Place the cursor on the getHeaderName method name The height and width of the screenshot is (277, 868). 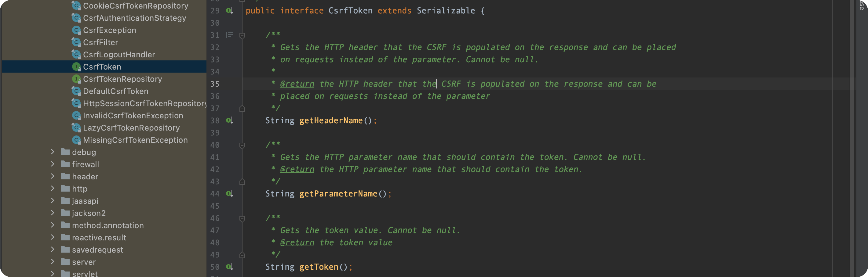click(331, 121)
